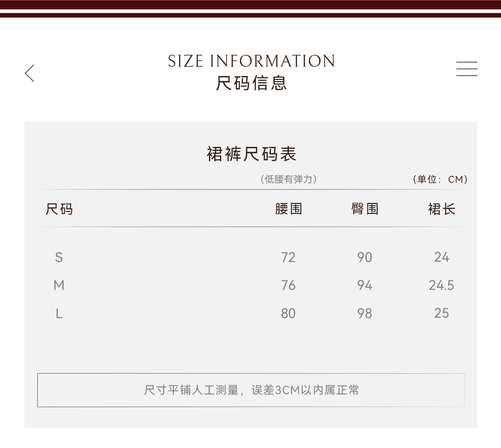Click the size M row label

click(59, 285)
